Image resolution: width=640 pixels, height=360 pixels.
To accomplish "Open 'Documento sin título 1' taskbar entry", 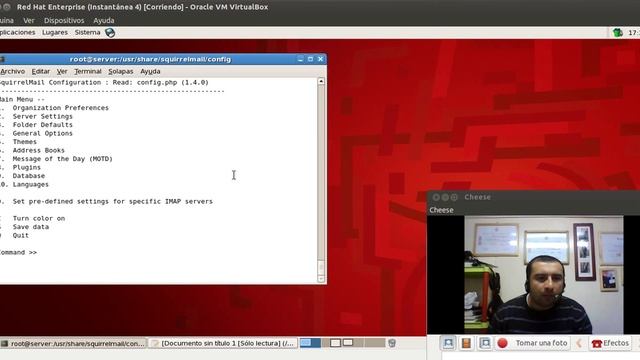I will (223, 344).
